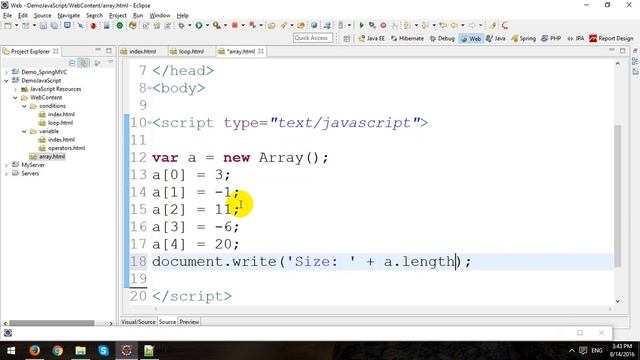Switch to Debug perspective
The height and width of the screenshot is (360, 640).
442,38
